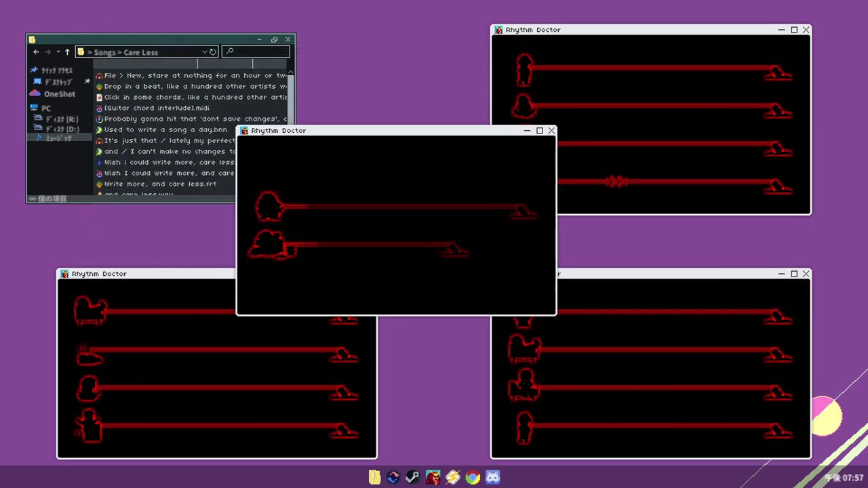Expand the address bar history dropdown

pyautogui.click(x=204, y=52)
